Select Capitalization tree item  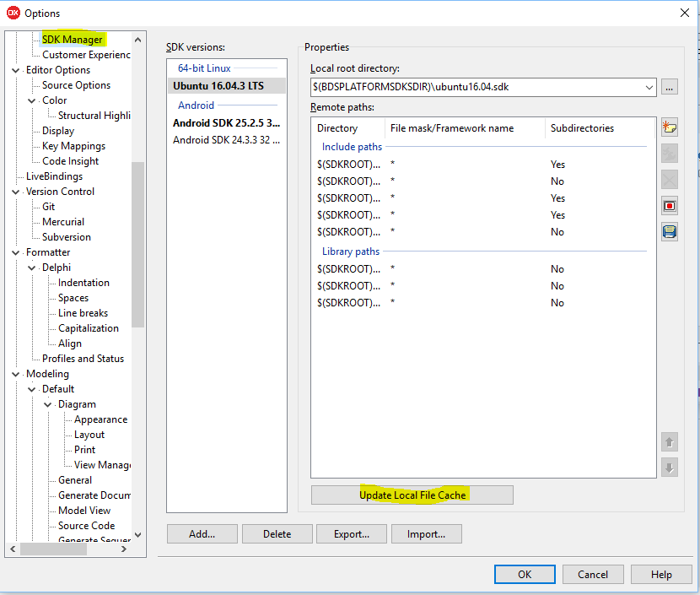89,328
